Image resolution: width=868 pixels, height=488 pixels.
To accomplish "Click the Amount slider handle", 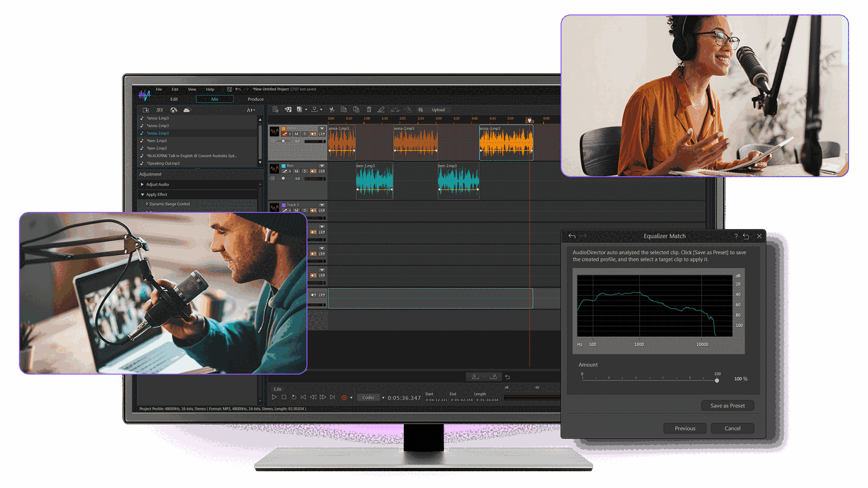I will 717,380.
